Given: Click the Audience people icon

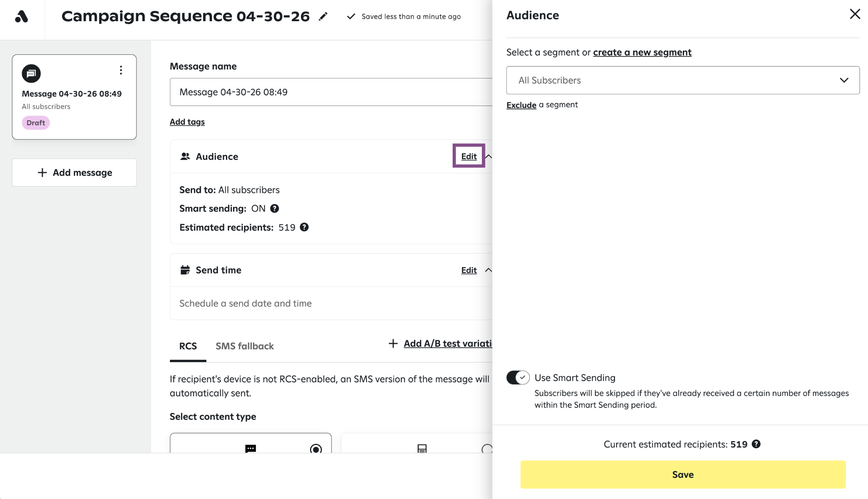Looking at the screenshot, I should pyautogui.click(x=185, y=156).
